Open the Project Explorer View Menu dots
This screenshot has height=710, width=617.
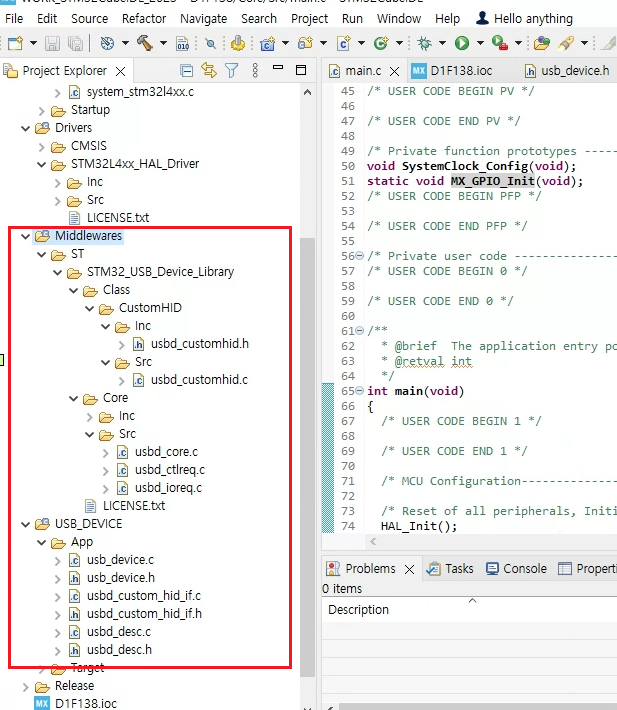click(x=255, y=71)
